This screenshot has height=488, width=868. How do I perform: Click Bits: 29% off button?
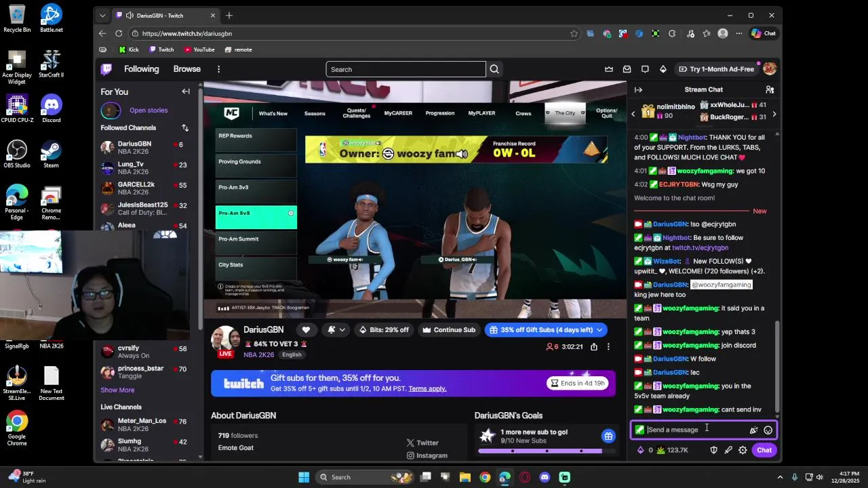[x=384, y=330]
